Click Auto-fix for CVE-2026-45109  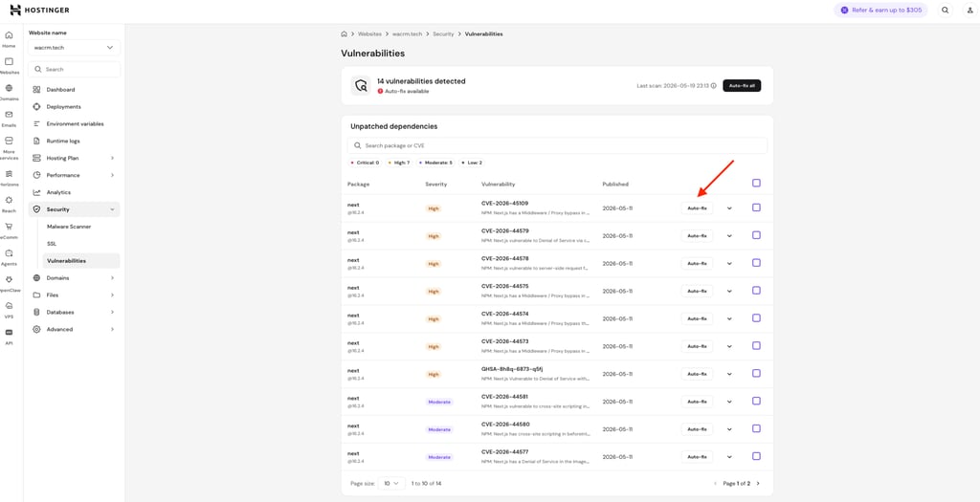(697, 207)
